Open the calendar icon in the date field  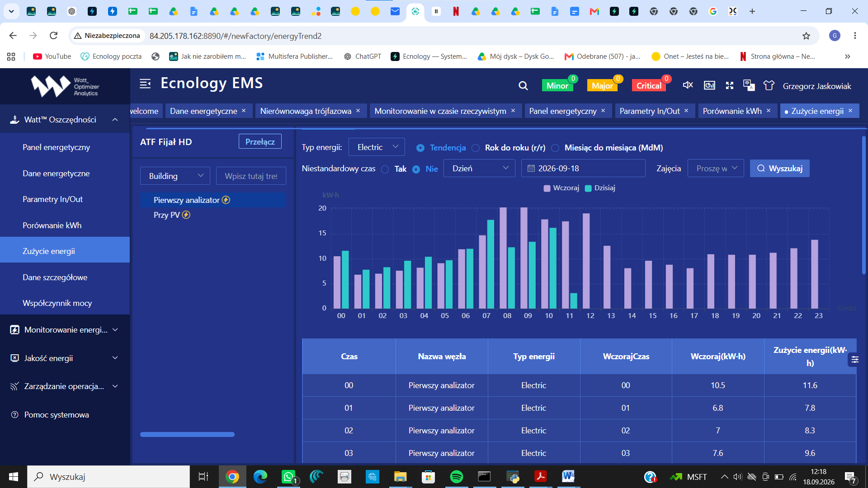point(531,169)
